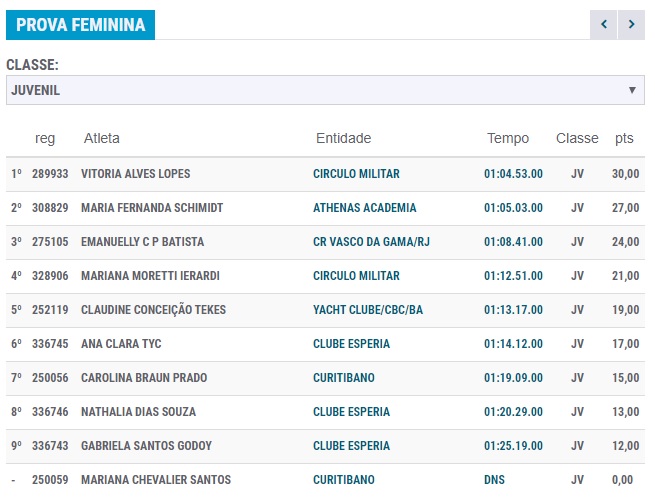Open athlete CLAUDINE CONCEIÇÃO TEKES
This screenshot has width=655, height=498.
pyautogui.click(x=153, y=310)
